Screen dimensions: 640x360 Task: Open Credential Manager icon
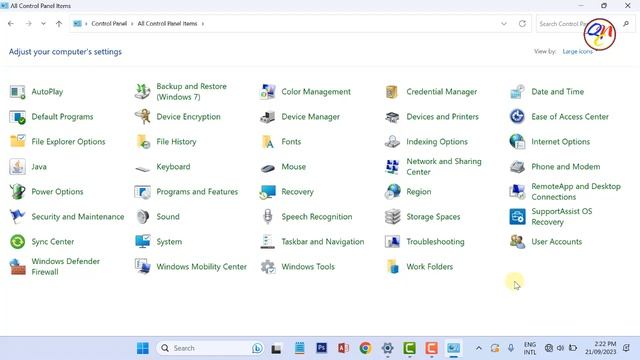click(392, 92)
